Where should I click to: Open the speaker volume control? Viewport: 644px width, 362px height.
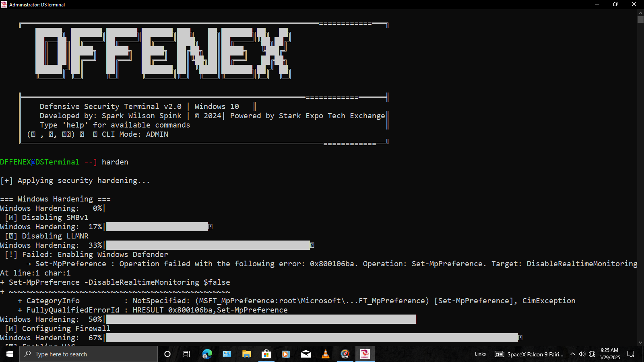coord(582,354)
